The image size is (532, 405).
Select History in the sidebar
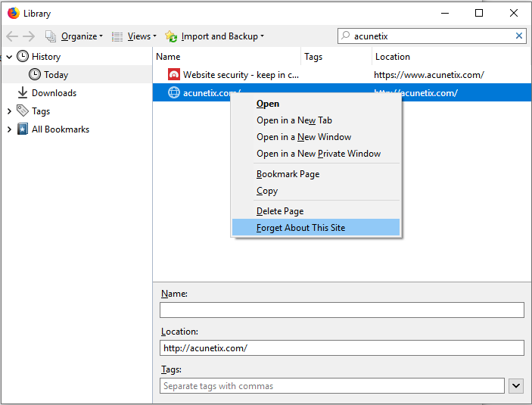[x=46, y=57]
